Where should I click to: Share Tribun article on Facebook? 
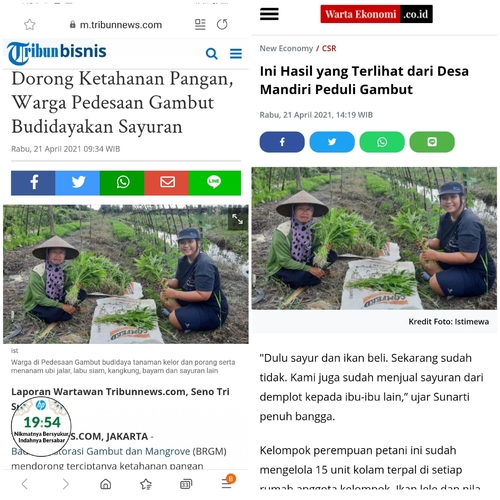tap(33, 183)
